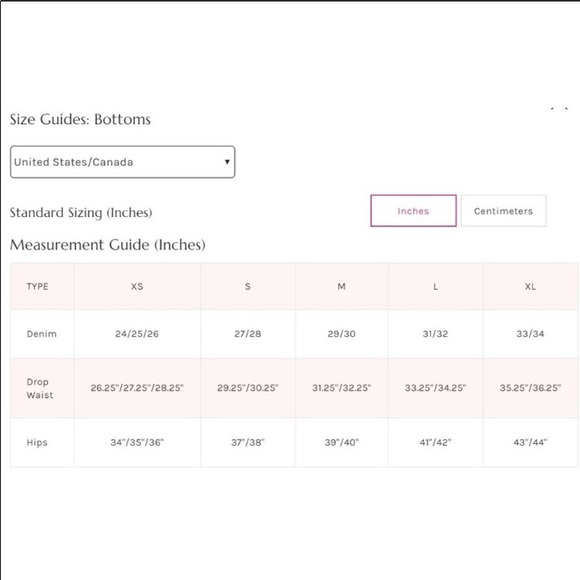Click the Measurement Guide (Inches) heading
Screen dimensions: 580x580
tap(108, 245)
